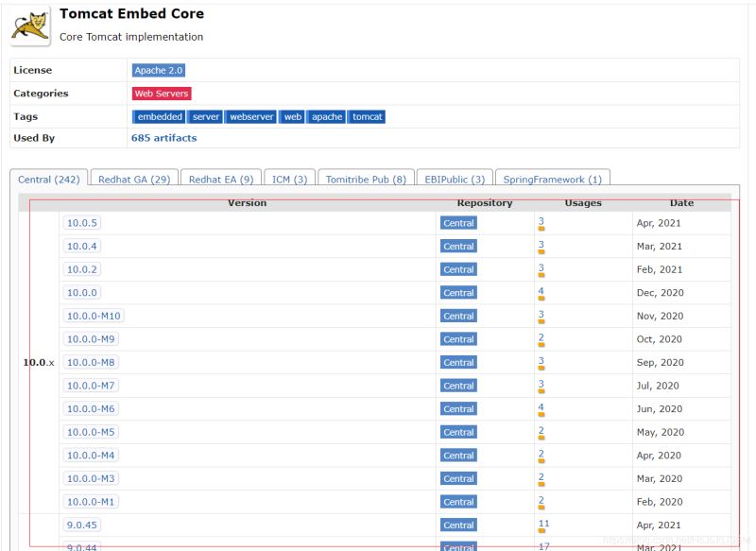Switch to the ICM (3) tab
Viewport: 756px width, 551px height.
pyautogui.click(x=290, y=180)
